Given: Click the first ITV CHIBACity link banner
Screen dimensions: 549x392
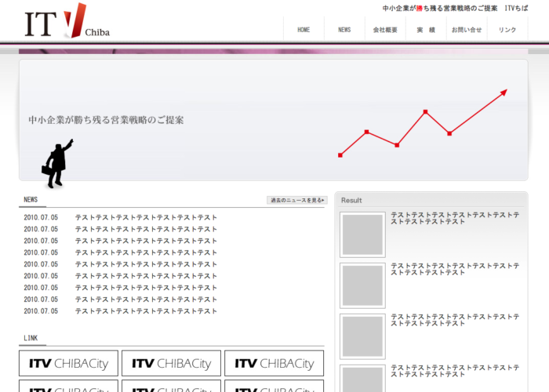Looking at the screenshot, I should 68,364.
